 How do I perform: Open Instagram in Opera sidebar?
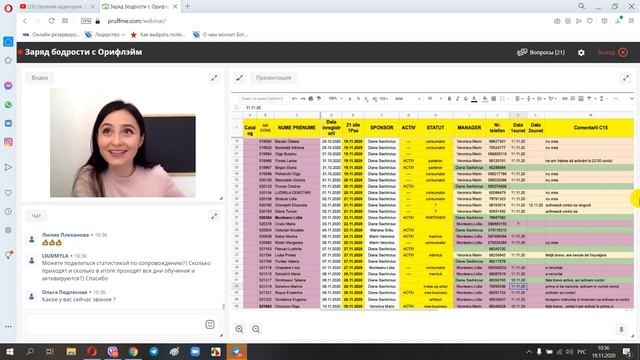(8, 142)
